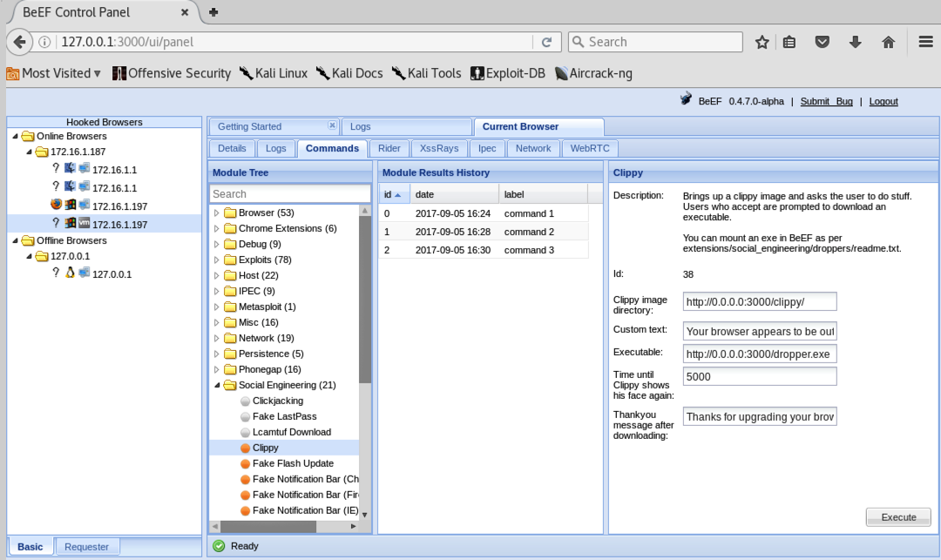Collapse the Social Engineering (21) folder
This screenshot has height=560, width=941.
coord(218,385)
